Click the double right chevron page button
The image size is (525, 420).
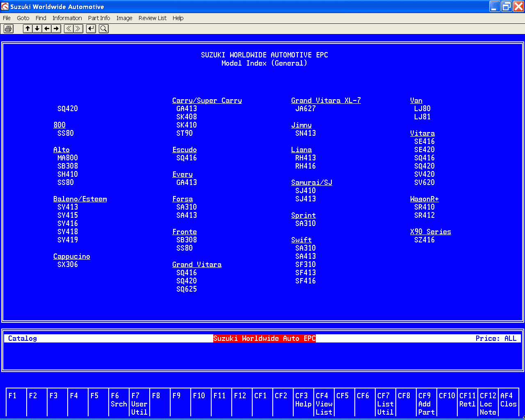pyautogui.click(x=78, y=29)
